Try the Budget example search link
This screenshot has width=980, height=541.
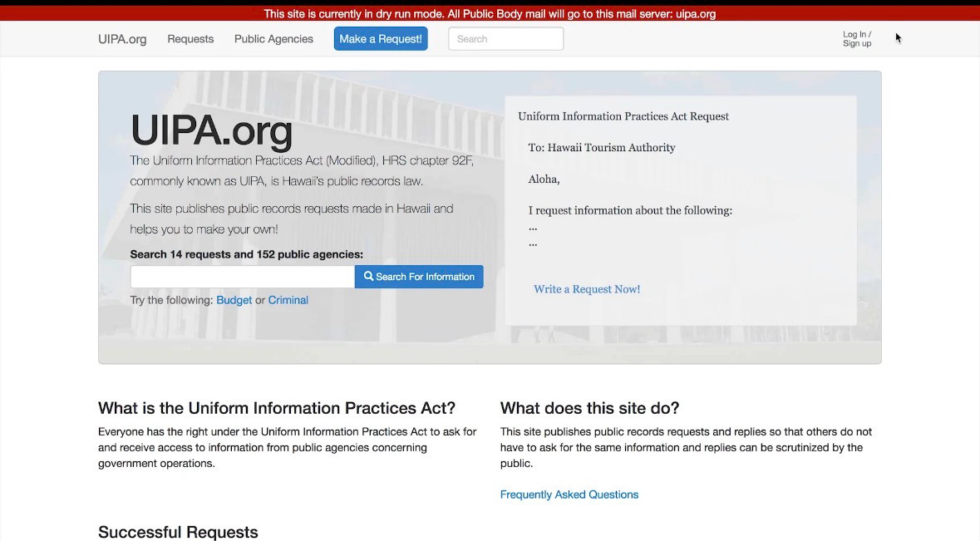(x=234, y=300)
